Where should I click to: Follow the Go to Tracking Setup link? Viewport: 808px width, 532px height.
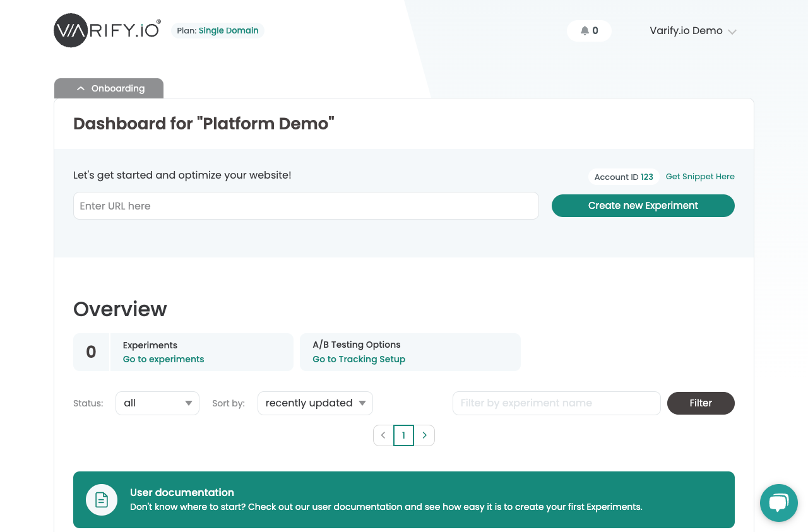[359, 359]
